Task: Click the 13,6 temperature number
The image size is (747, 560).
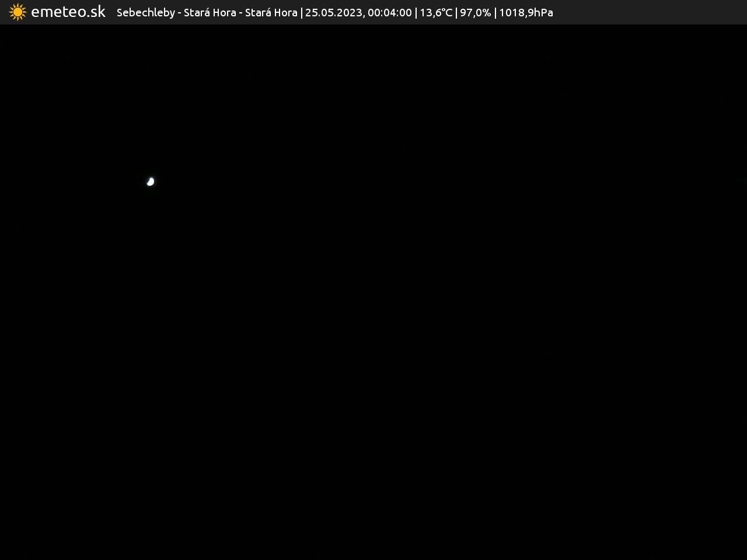Action: click(x=430, y=13)
